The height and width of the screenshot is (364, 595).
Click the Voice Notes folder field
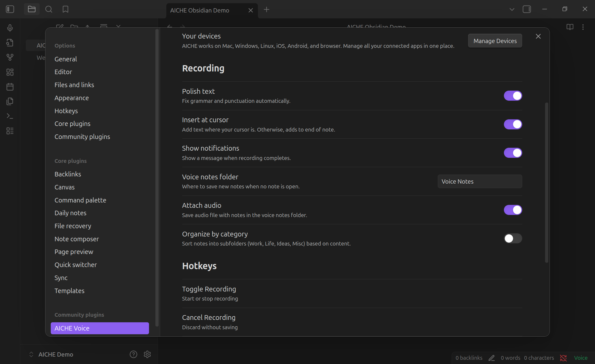pyautogui.click(x=479, y=181)
